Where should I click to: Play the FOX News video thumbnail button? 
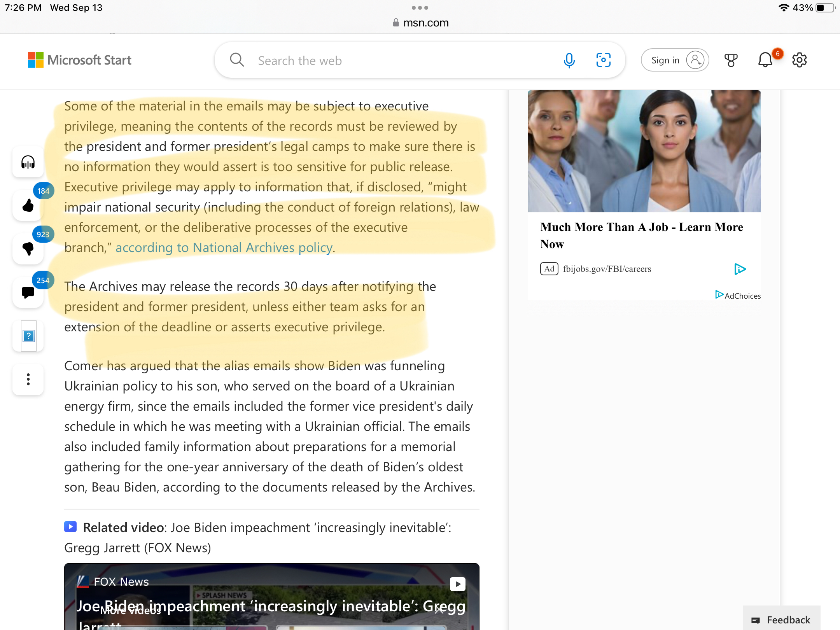[457, 584]
